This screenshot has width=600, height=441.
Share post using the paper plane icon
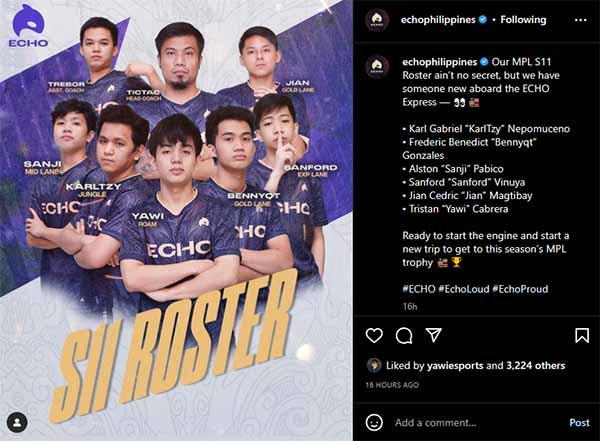[434, 335]
